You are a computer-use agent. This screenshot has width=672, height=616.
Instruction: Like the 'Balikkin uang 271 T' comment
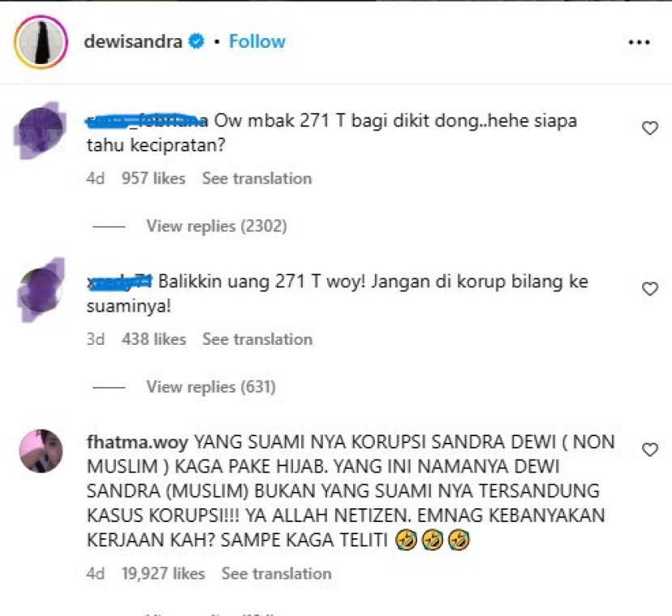pyautogui.click(x=649, y=289)
